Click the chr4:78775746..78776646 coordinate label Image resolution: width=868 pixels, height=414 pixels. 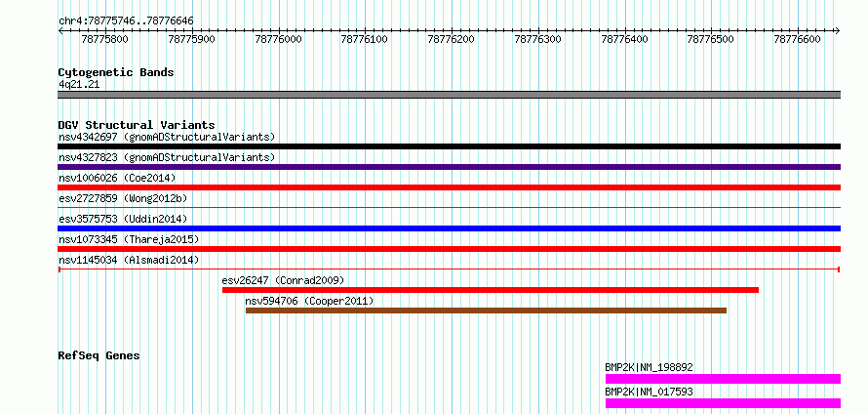click(x=126, y=21)
